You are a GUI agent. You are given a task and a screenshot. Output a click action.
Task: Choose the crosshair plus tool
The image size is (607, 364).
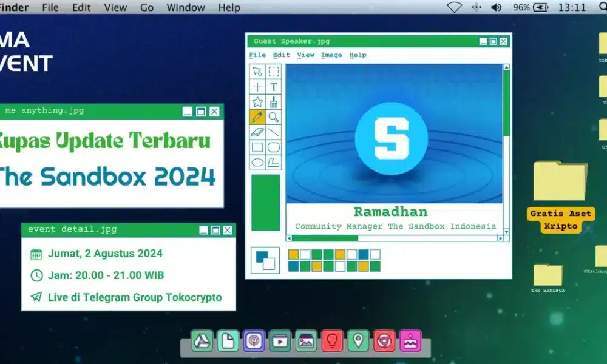point(257,87)
